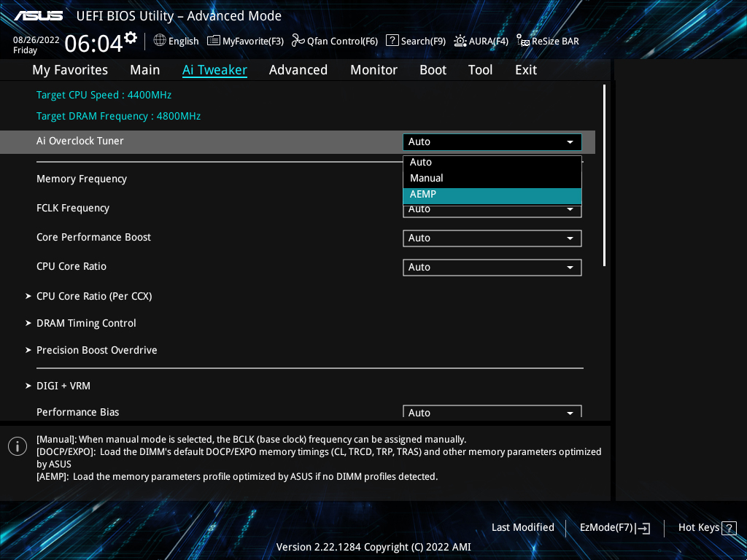Viewport: 747px width, 560px height.
Task: Switch to the Monitor tab
Action: point(373,70)
